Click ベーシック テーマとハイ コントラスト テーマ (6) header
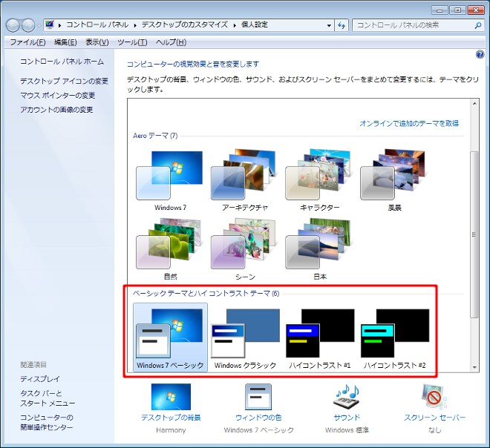The height and width of the screenshot is (448, 490). coord(206,294)
